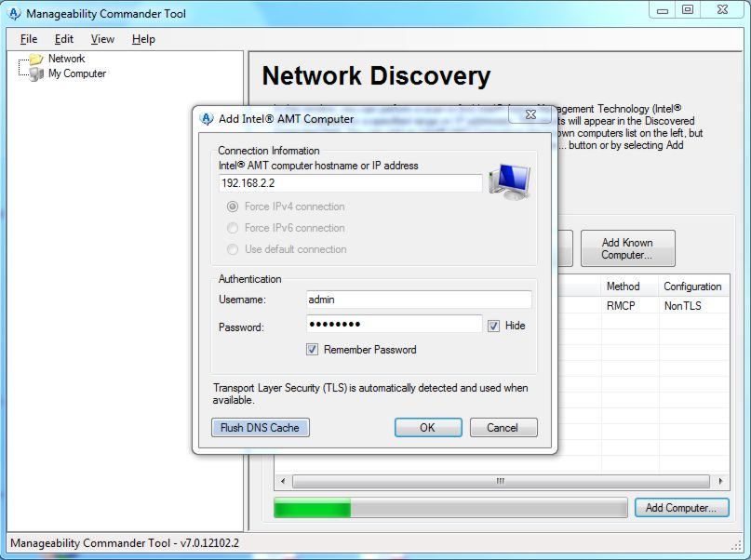This screenshot has width=751, height=560.
Task: Click the NonTLS cell in the list
Action: pos(682,305)
